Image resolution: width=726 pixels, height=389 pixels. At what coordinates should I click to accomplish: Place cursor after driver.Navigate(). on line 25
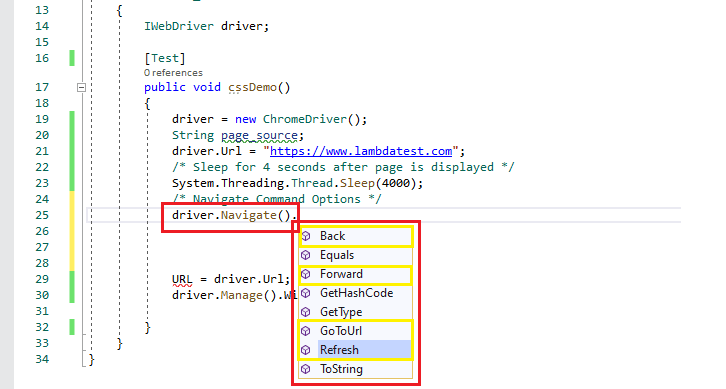click(298, 215)
